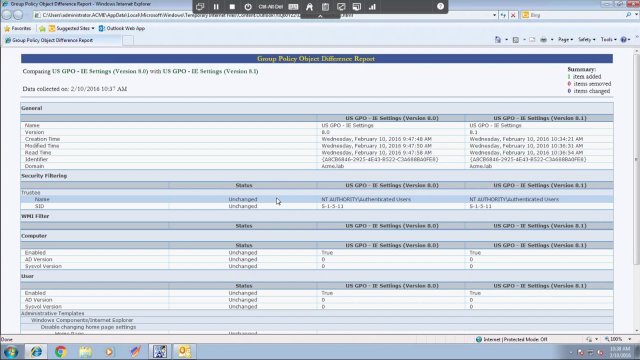Screen dimensions: 640x360
Task: Click the Windows Components/Internet Explorer row
Action: [x=317, y=320]
